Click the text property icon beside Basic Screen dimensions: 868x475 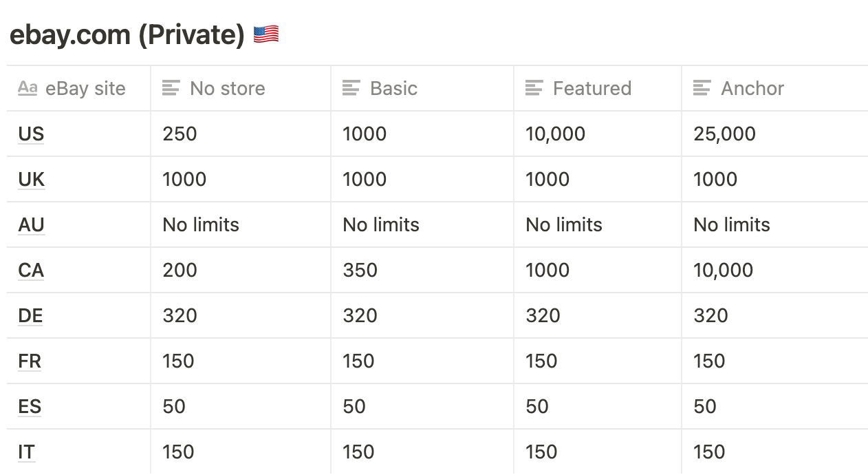[351, 88]
